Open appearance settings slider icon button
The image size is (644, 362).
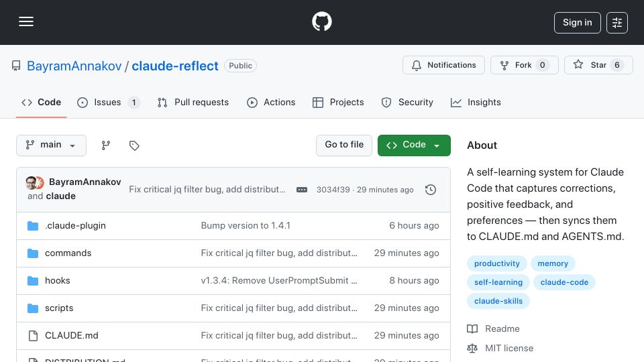617,23
